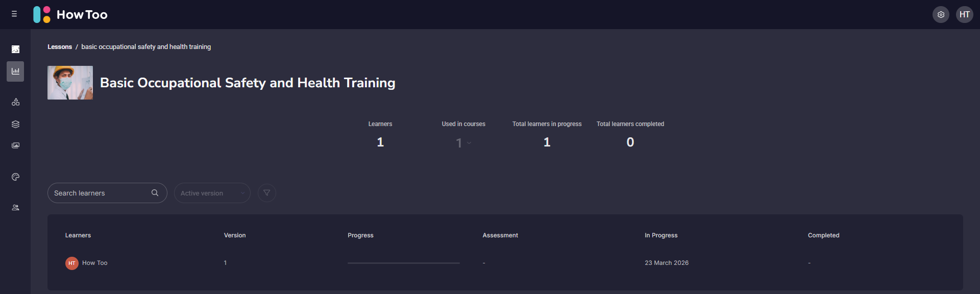
Task: Expand the Used in courses count chevron
Action: [x=469, y=143]
